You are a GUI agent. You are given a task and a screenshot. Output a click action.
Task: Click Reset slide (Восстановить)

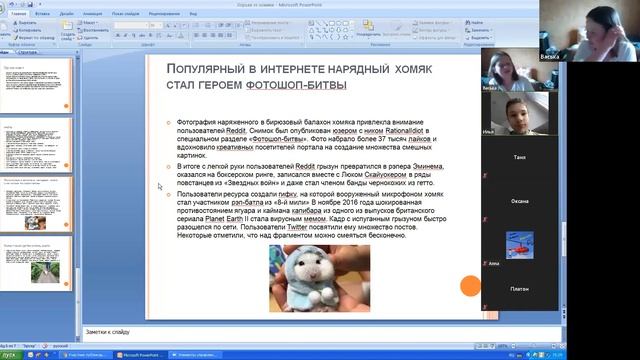point(93,30)
